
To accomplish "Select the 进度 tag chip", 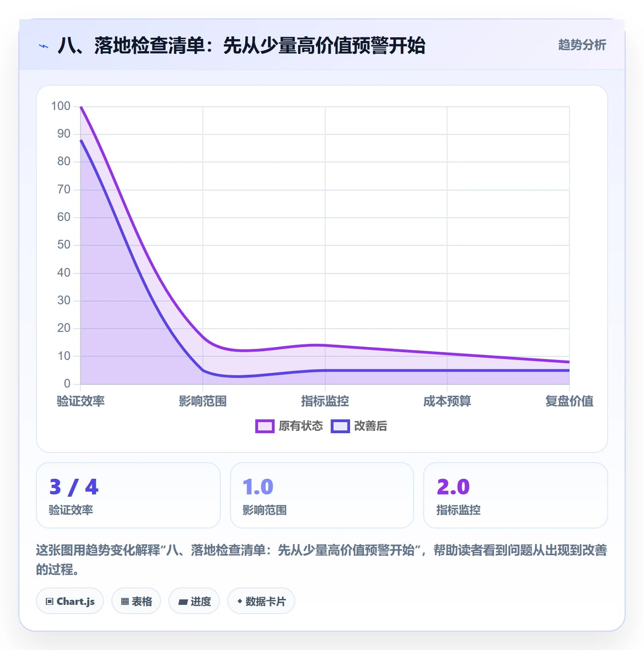I will [194, 601].
